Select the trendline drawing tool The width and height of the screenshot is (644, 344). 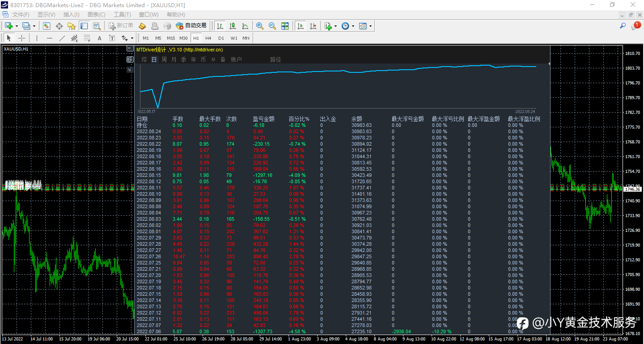point(62,38)
